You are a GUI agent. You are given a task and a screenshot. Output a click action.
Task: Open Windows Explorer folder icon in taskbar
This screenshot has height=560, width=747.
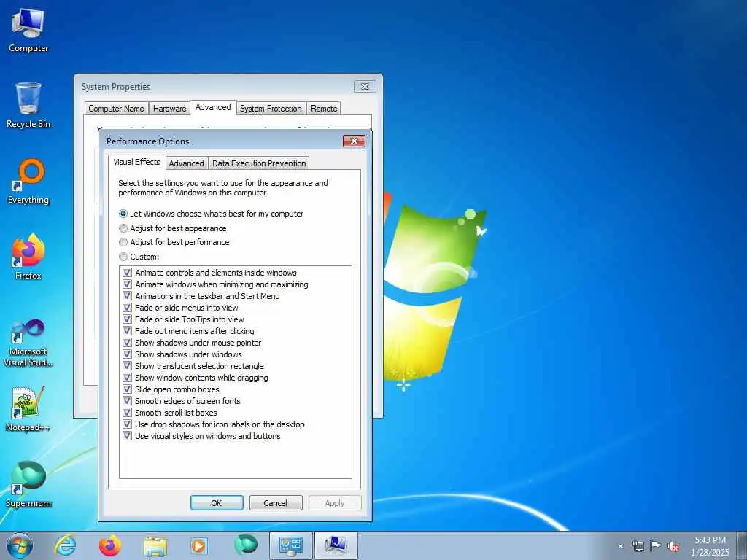click(155, 545)
